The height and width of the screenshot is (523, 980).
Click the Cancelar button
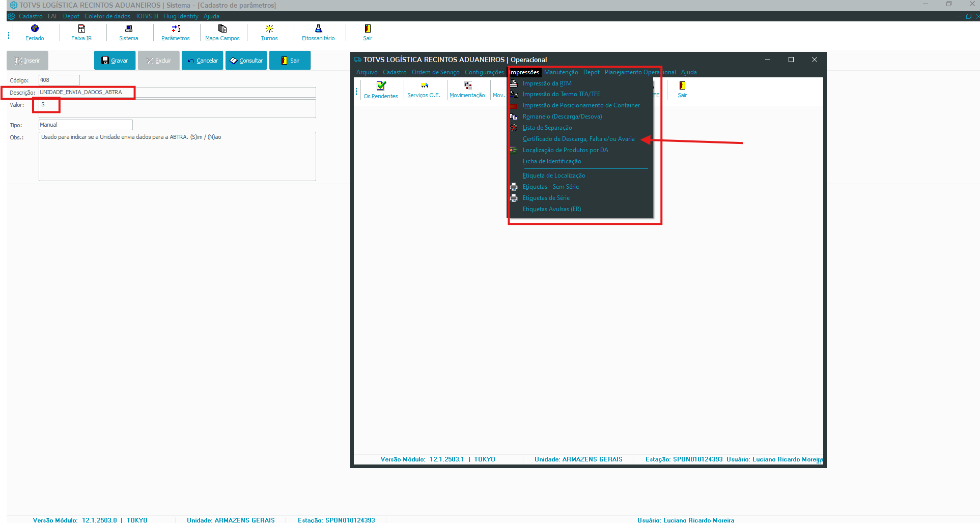pos(202,61)
